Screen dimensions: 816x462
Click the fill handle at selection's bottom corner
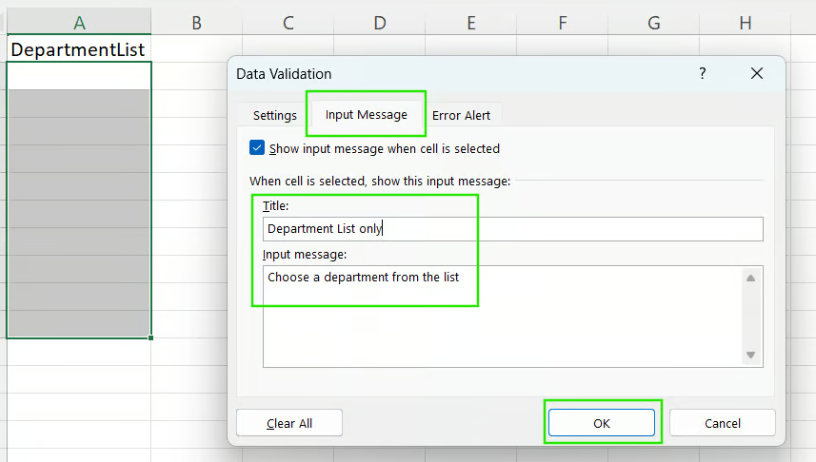(x=151, y=338)
